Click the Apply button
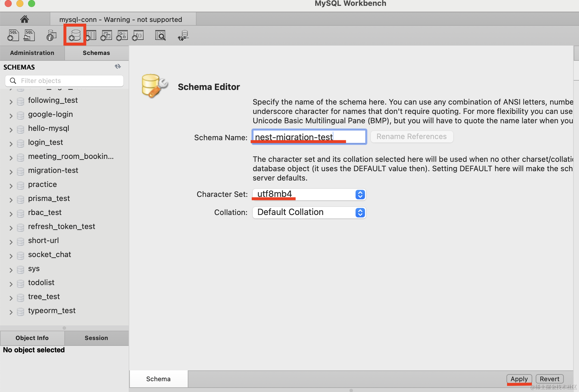The image size is (579, 392). tap(519, 379)
